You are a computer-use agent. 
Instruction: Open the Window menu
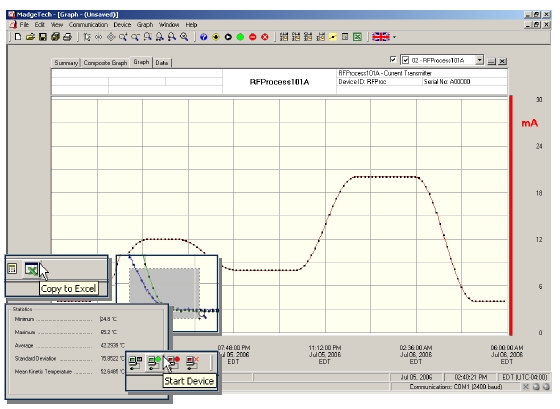pyautogui.click(x=169, y=25)
